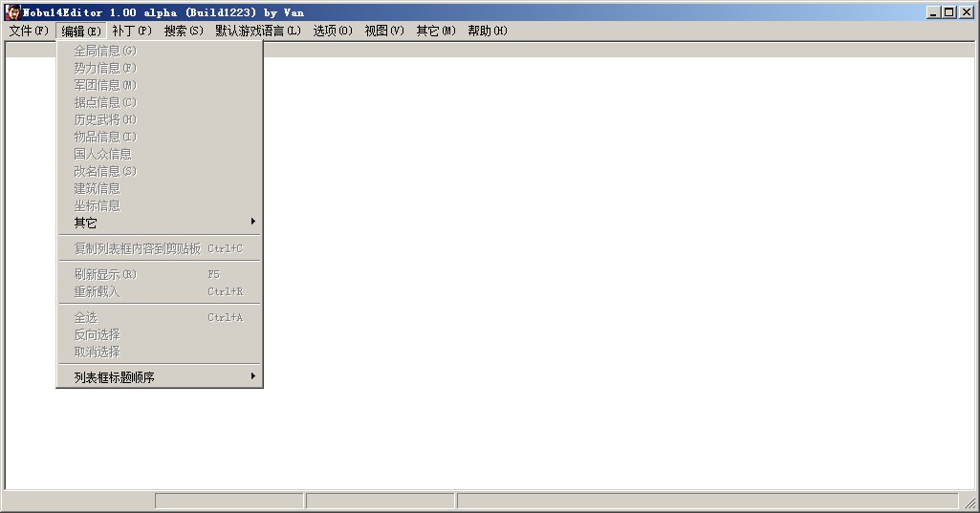Viewport: 980px width, 513px height.
Task: Select 军团信息(M) menu entry
Action: click(x=160, y=85)
